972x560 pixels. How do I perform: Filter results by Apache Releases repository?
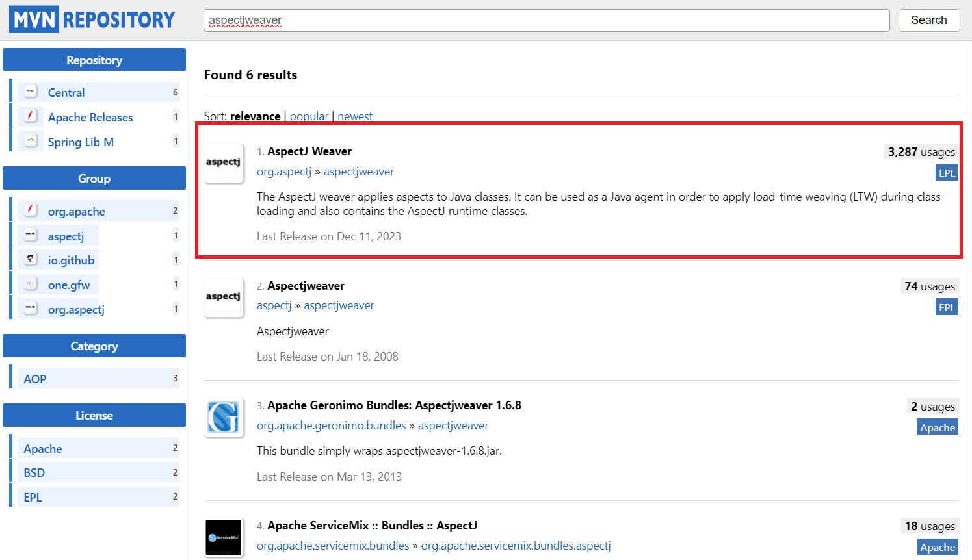pos(90,117)
